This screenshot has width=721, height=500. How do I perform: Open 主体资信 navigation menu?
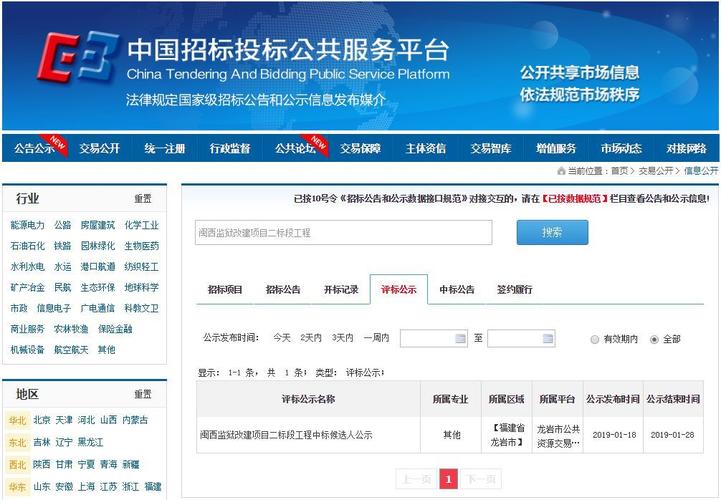point(426,148)
